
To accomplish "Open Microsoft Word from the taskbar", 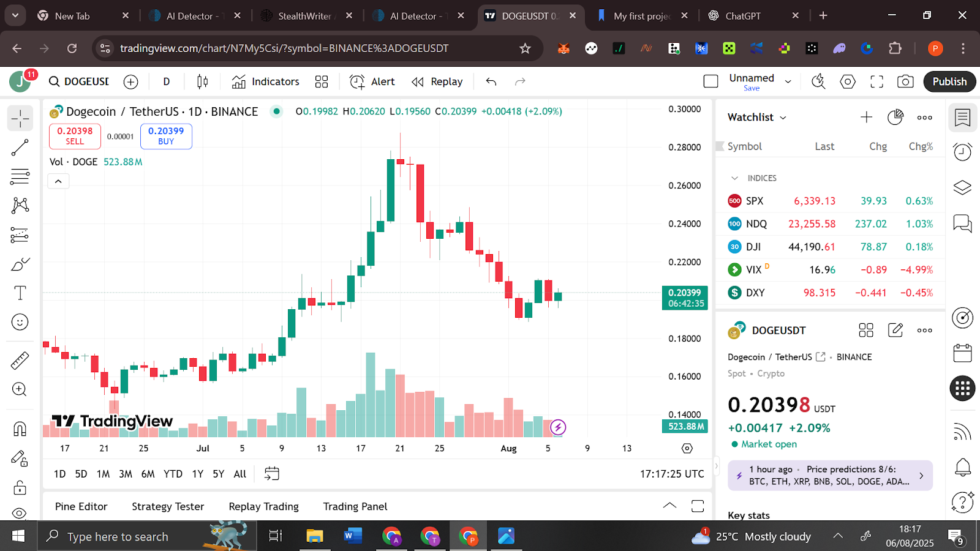I will (x=352, y=536).
